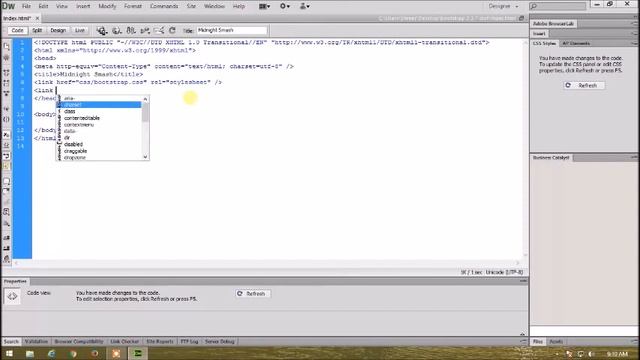640x360 pixels.
Task: Click the Indent Code icon in coding toolbar
Action: (x=7, y=238)
